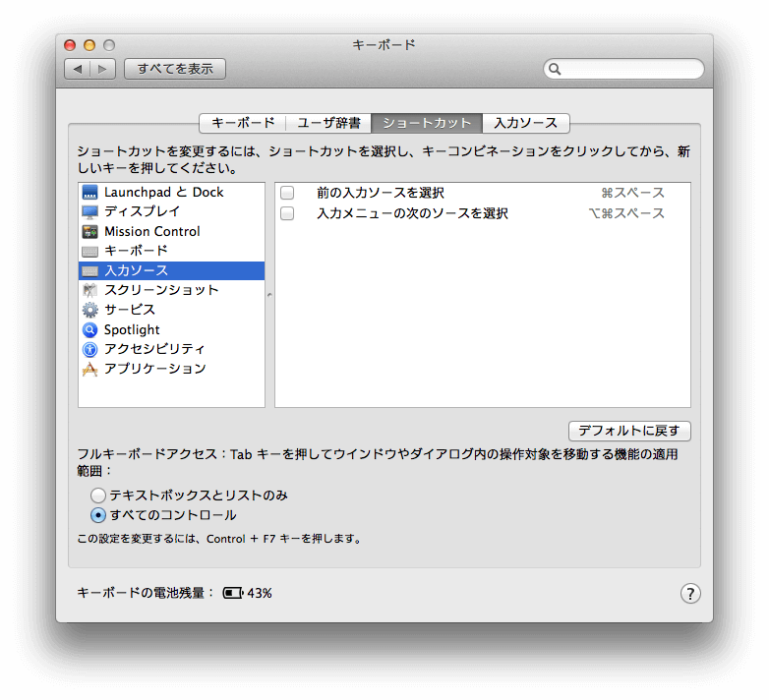
Task: Enable 入力メニューの次のソースを選択 checkbox
Action: [x=287, y=213]
